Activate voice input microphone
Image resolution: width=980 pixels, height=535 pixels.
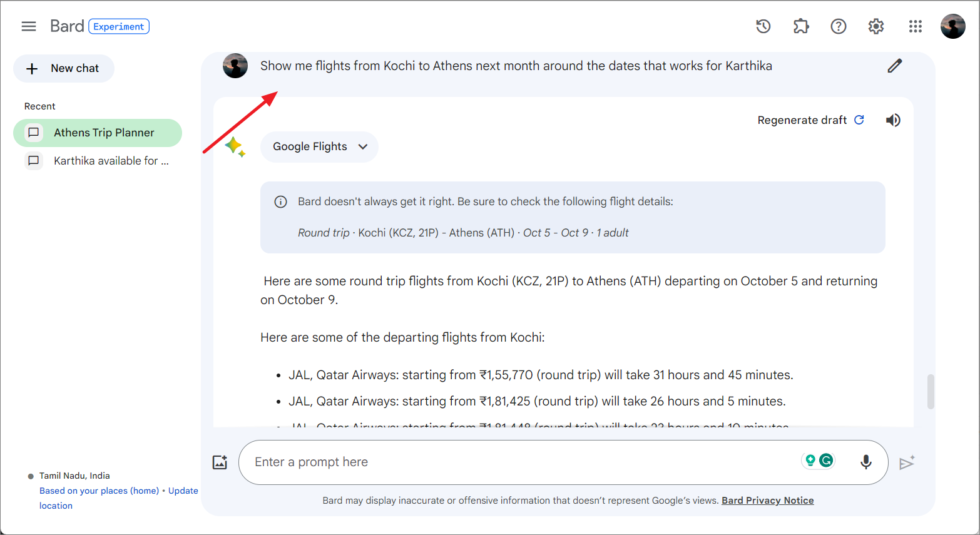pos(865,462)
